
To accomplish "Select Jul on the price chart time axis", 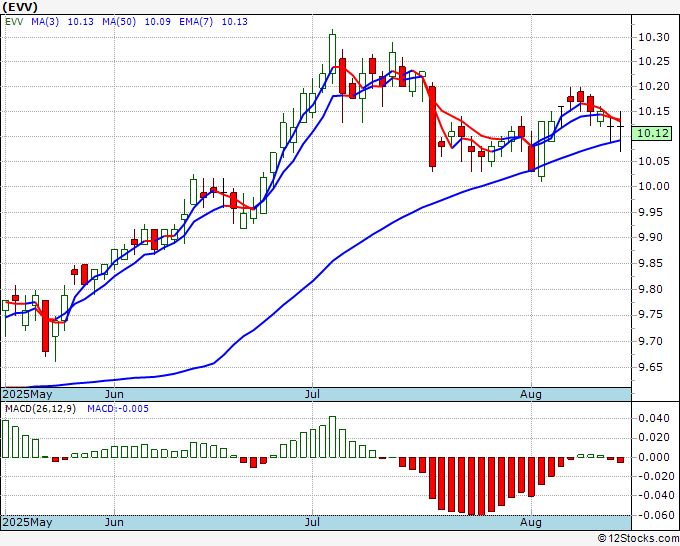I will coord(312,394).
